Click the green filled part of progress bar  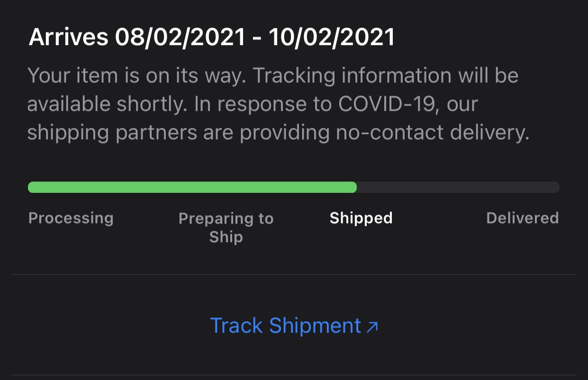click(192, 187)
